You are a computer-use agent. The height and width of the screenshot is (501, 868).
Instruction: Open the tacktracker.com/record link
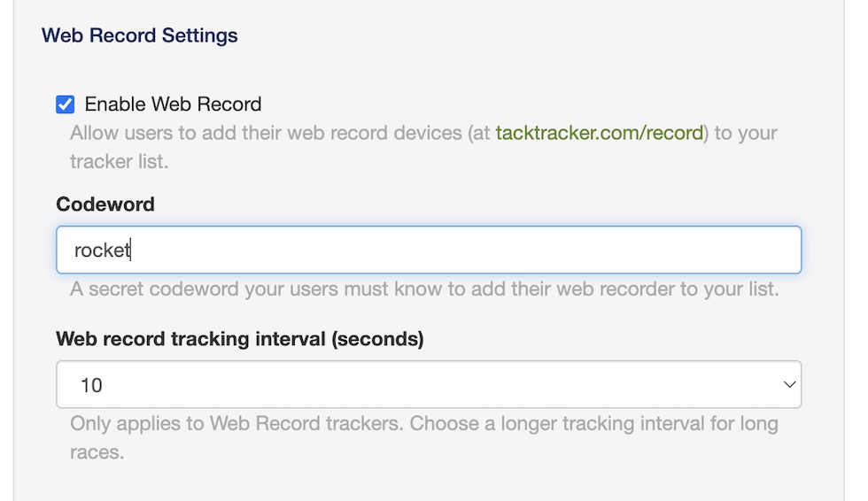(x=599, y=134)
